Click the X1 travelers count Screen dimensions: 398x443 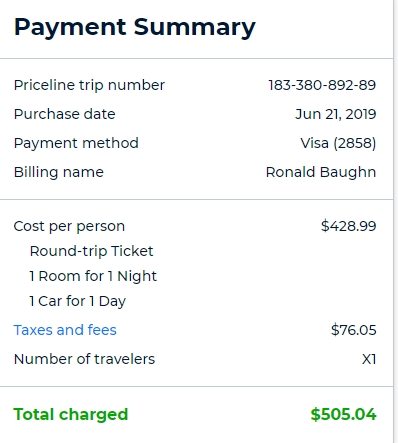tap(369, 359)
